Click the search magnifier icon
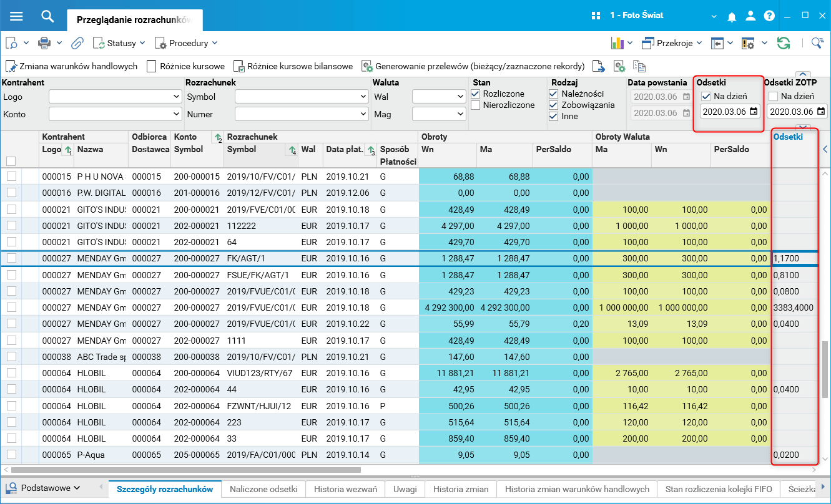 click(x=47, y=16)
